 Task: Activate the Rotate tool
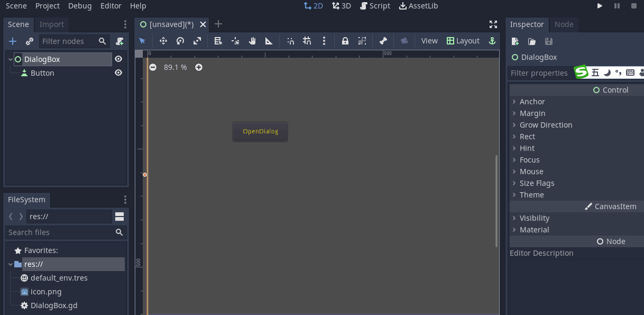[x=180, y=41]
